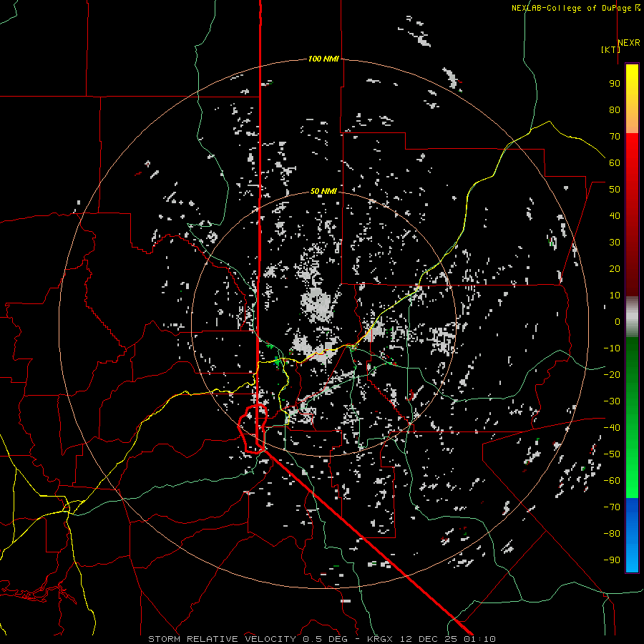Pick the -70 knots scale label
This screenshot has height=644, width=644.
pyautogui.click(x=612, y=507)
